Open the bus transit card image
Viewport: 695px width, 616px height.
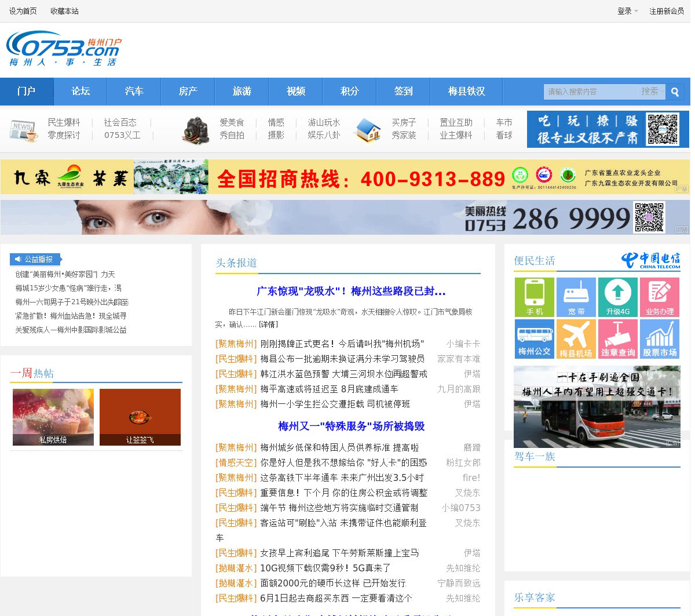pos(597,407)
